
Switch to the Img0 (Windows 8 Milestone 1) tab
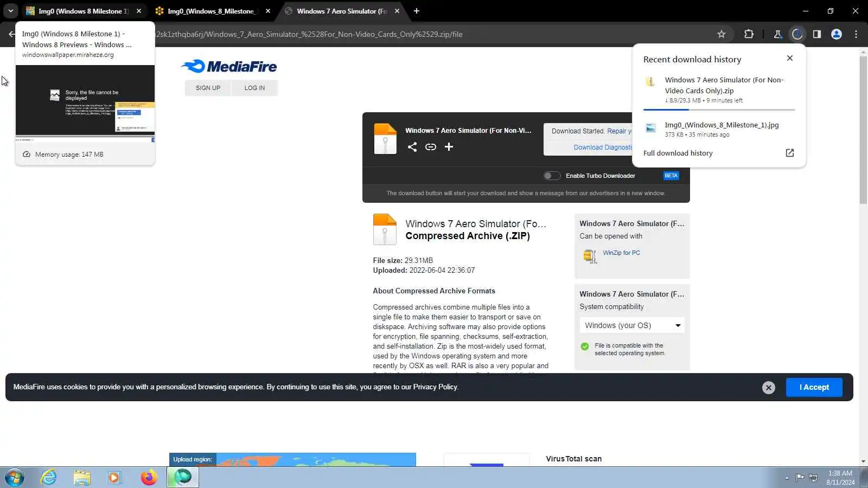[x=83, y=11]
